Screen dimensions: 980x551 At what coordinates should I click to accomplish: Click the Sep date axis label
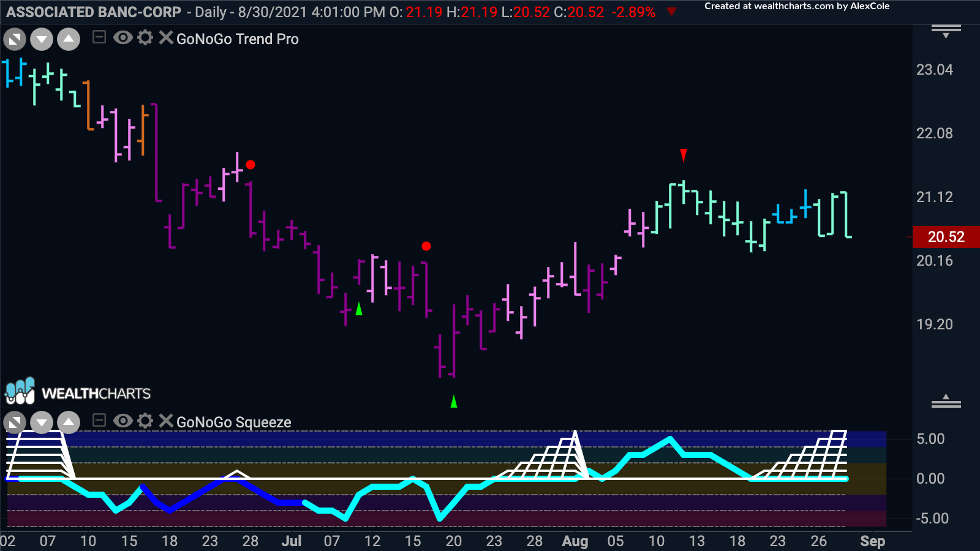872,541
